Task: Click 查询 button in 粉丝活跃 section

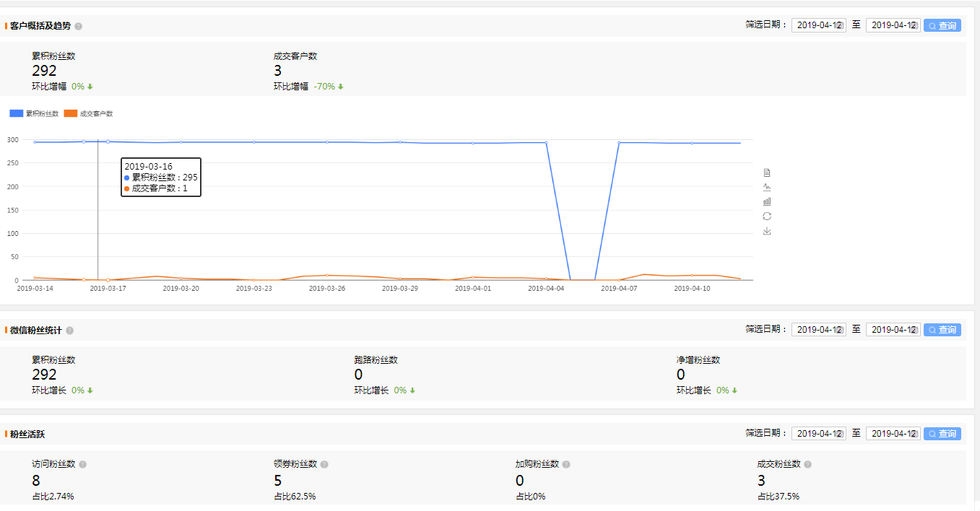Action: (942, 434)
